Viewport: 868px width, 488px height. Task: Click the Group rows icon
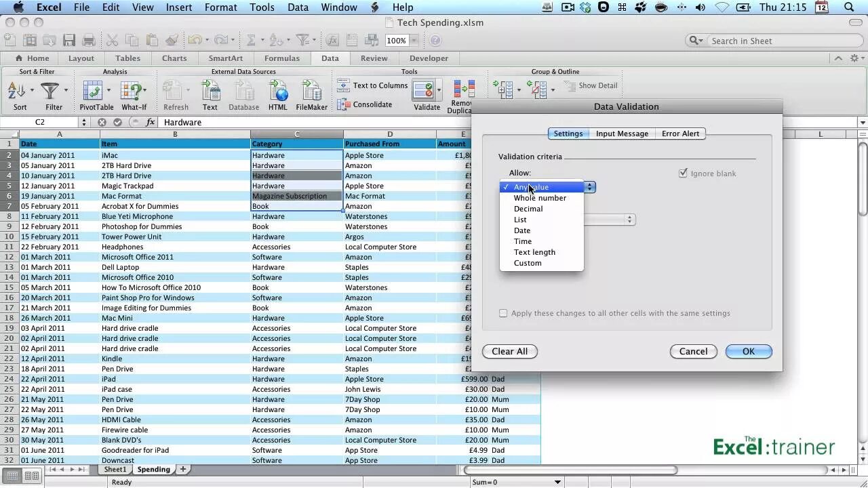(503, 89)
